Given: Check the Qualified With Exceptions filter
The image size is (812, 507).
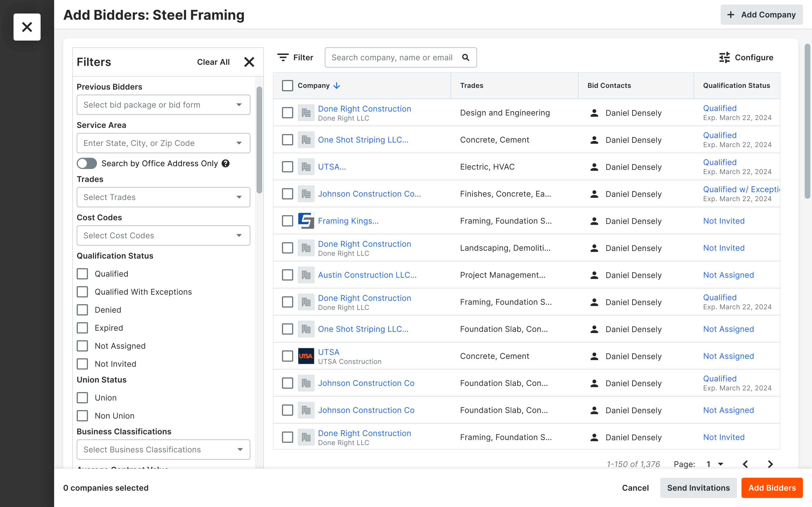Looking at the screenshot, I should pyautogui.click(x=83, y=292).
